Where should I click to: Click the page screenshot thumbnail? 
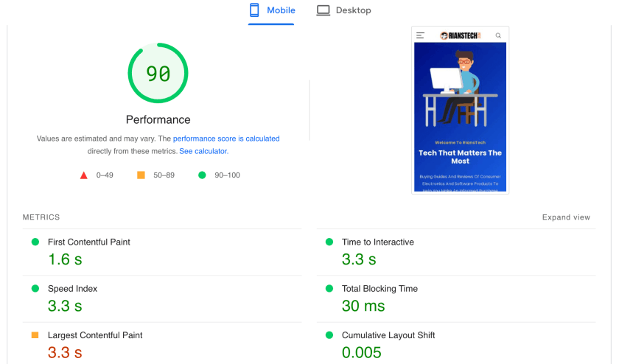click(x=461, y=110)
